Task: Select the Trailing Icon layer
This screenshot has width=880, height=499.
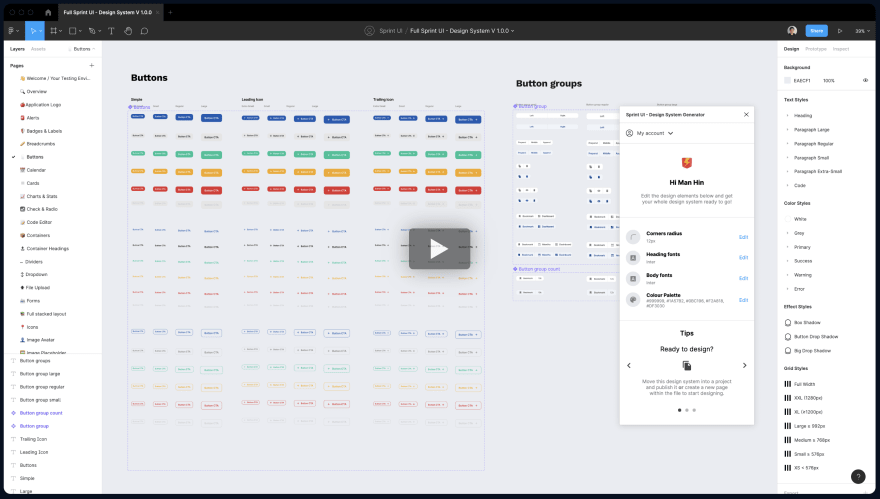Action: (33, 439)
